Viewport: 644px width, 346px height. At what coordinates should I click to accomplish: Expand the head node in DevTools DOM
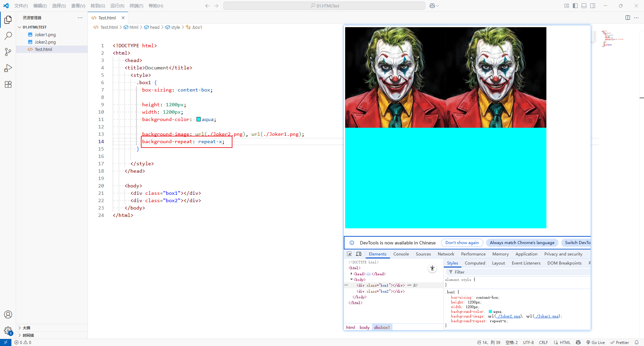pyautogui.click(x=352, y=274)
